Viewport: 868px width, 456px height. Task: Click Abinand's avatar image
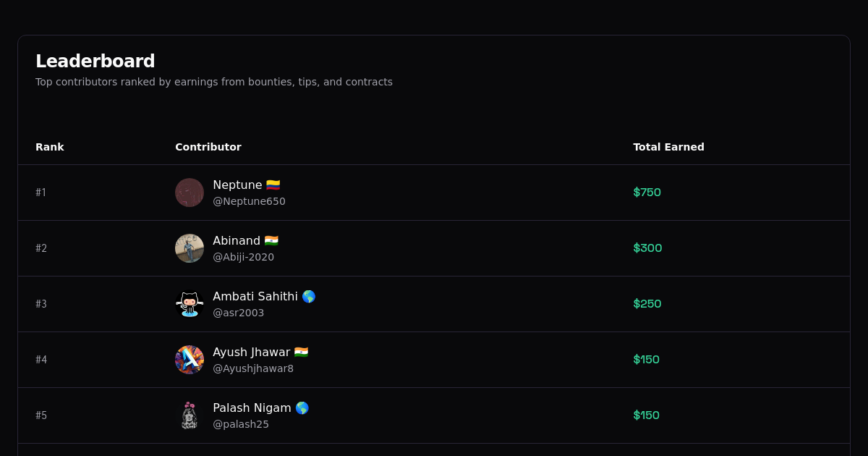190,248
